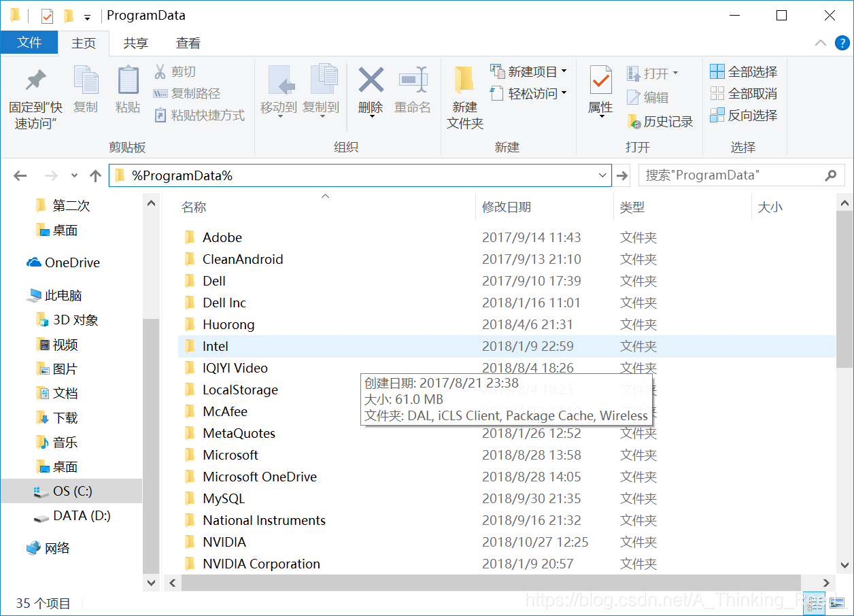Open History record in ribbon
This screenshot has height=616, width=854.
(x=660, y=122)
